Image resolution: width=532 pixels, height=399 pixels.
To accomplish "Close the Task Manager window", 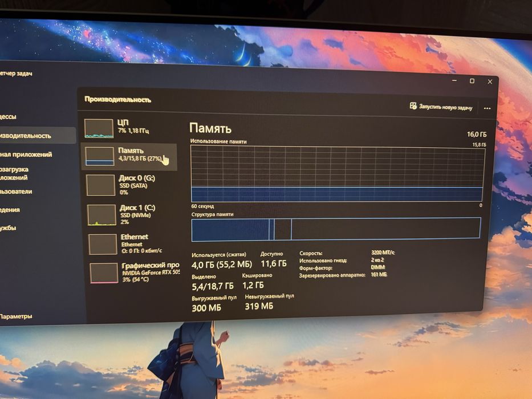I will point(490,82).
